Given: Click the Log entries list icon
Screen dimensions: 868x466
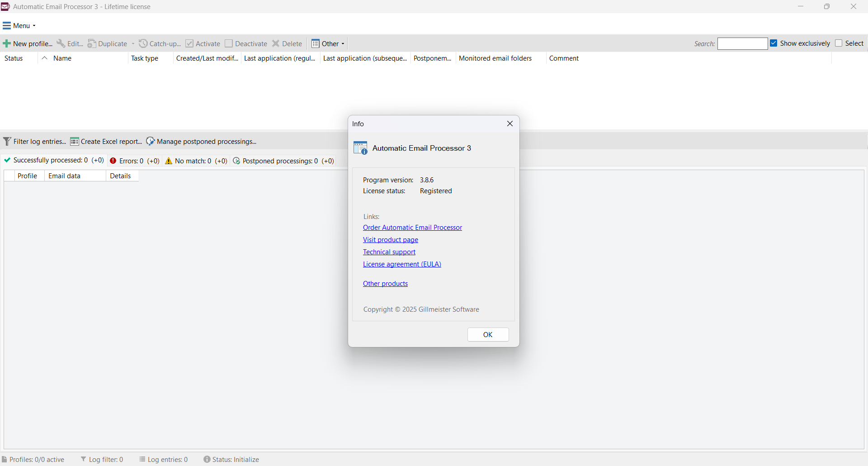Looking at the screenshot, I should (142, 459).
